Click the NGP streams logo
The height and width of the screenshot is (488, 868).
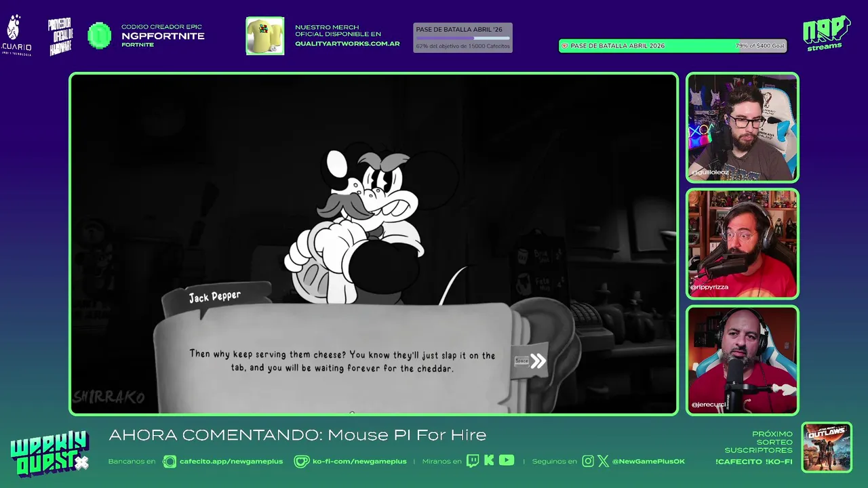click(826, 33)
